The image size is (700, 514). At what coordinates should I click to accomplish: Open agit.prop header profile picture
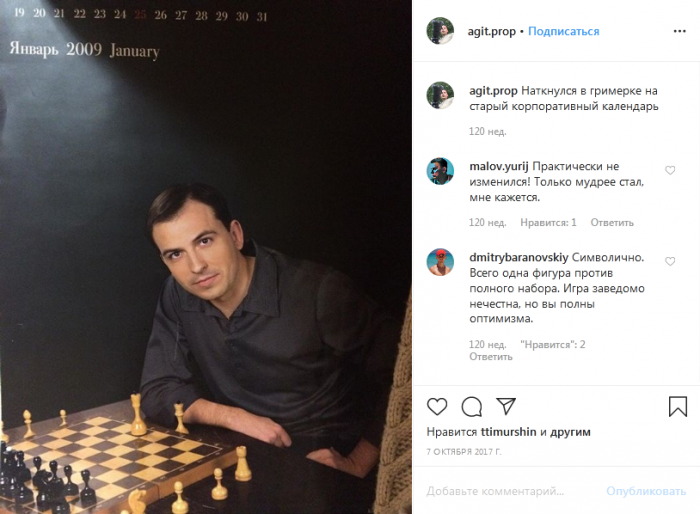440,31
